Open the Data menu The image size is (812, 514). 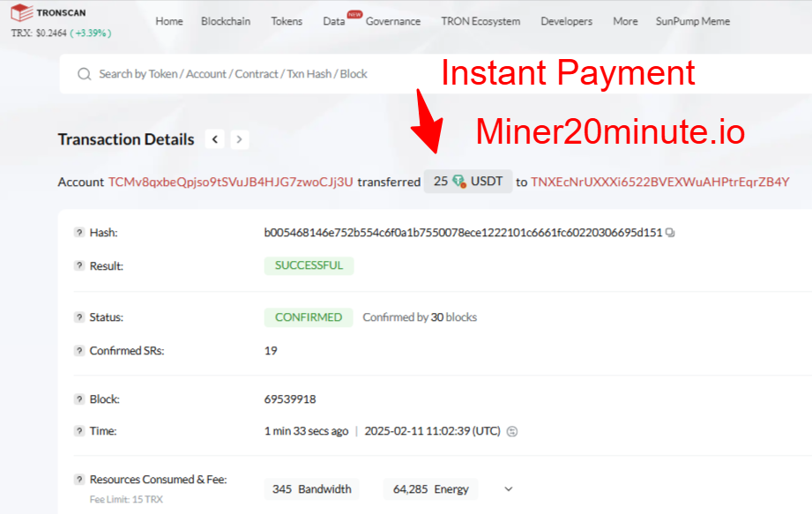point(334,21)
